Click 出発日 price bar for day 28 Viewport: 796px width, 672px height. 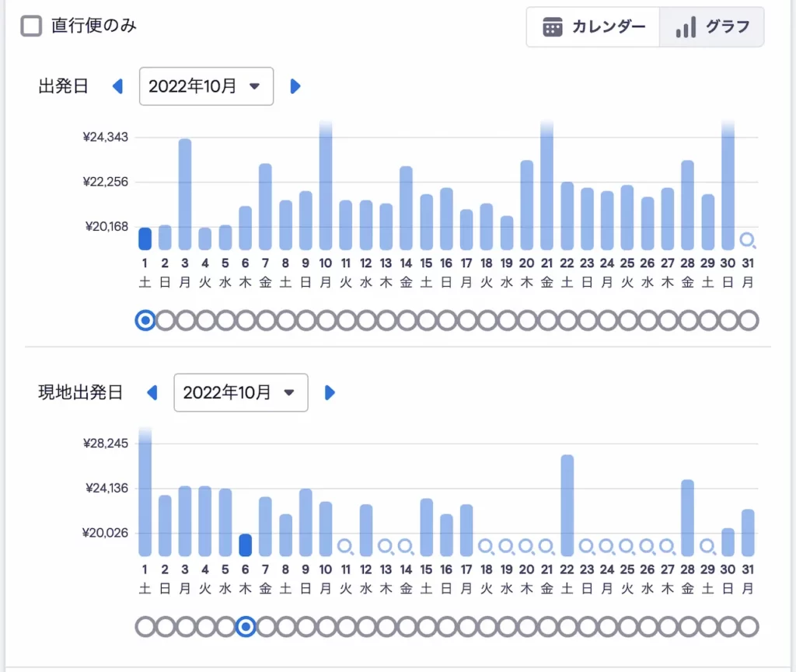(x=687, y=205)
